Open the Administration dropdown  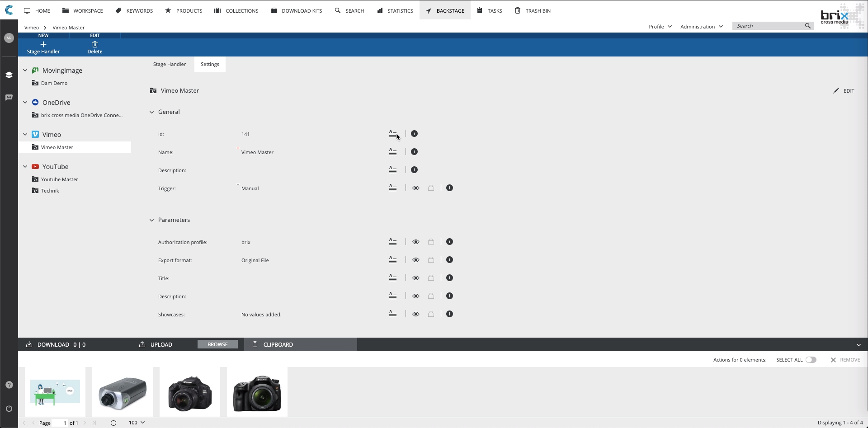point(702,27)
